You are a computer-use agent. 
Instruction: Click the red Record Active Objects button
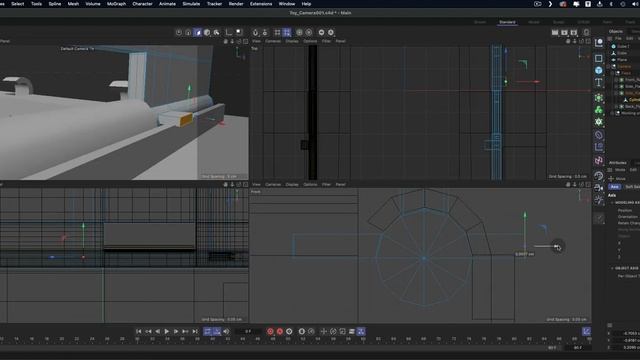coord(270,331)
